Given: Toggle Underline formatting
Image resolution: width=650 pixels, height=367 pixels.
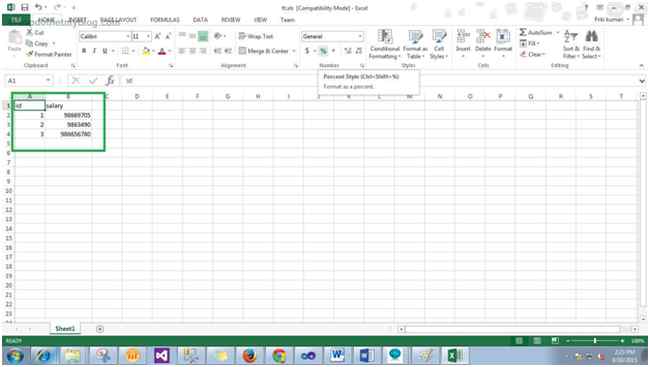Looking at the screenshot, I should [105, 51].
